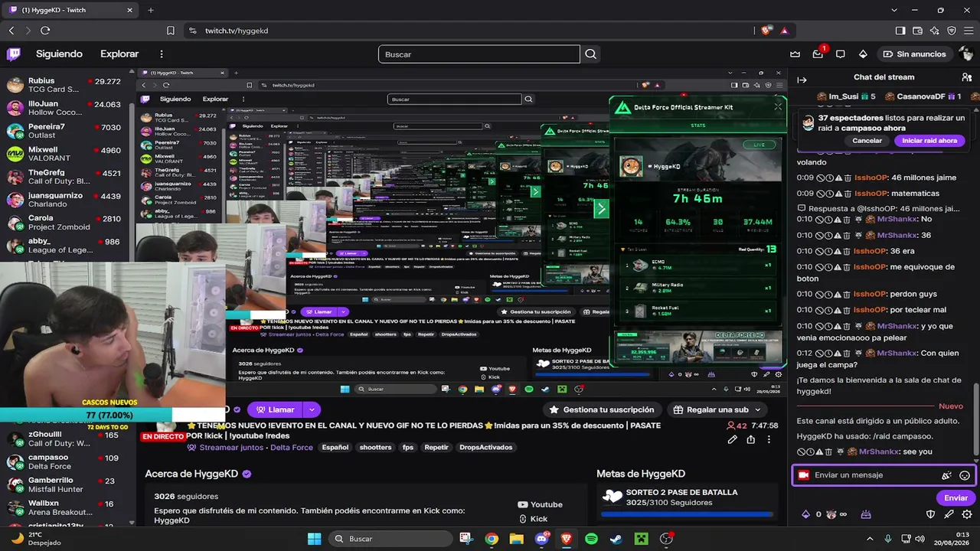Click the search magnifier button

pyautogui.click(x=591, y=54)
